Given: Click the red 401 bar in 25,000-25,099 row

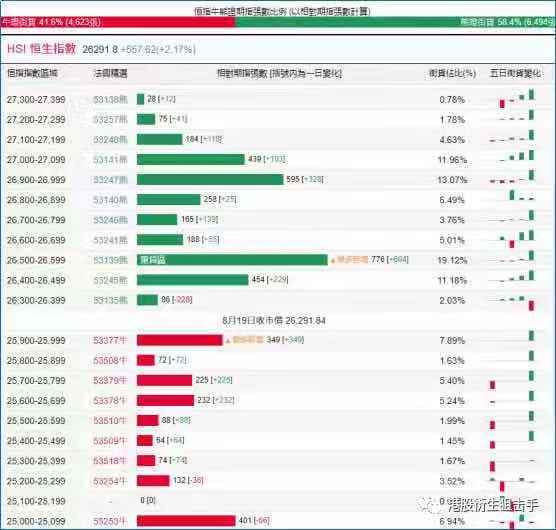Looking at the screenshot, I should point(186,521).
